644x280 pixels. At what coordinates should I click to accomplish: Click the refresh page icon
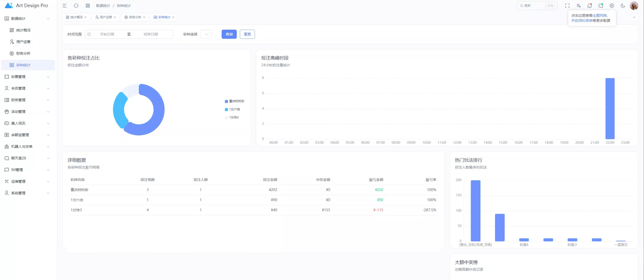tap(76, 6)
